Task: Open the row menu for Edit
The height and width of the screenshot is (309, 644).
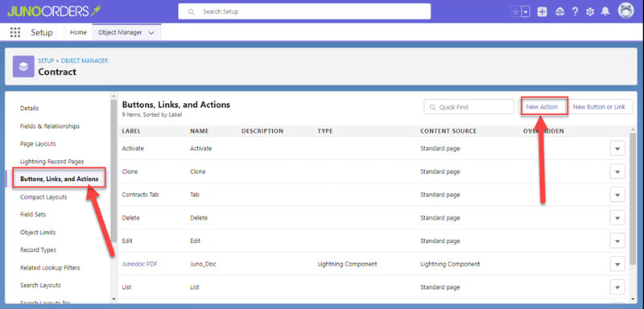Action: point(617,241)
